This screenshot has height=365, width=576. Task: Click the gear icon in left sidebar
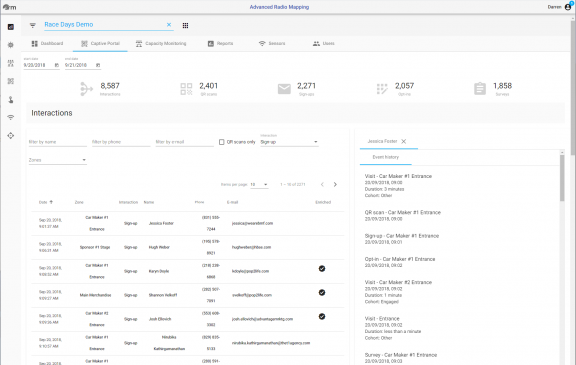click(11, 45)
